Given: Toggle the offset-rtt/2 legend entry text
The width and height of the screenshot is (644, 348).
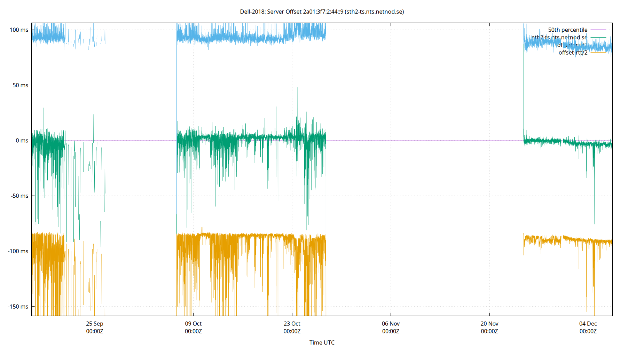Looking at the screenshot, I should [573, 53].
